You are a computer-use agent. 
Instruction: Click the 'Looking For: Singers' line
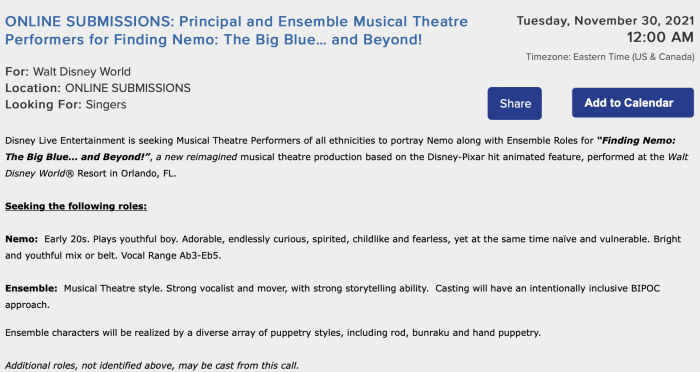coord(66,104)
